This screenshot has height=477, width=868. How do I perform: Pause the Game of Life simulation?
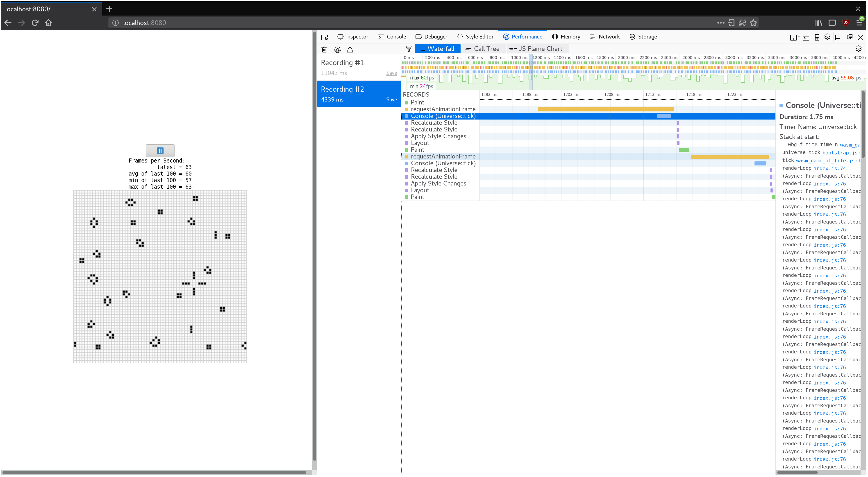click(x=160, y=151)
